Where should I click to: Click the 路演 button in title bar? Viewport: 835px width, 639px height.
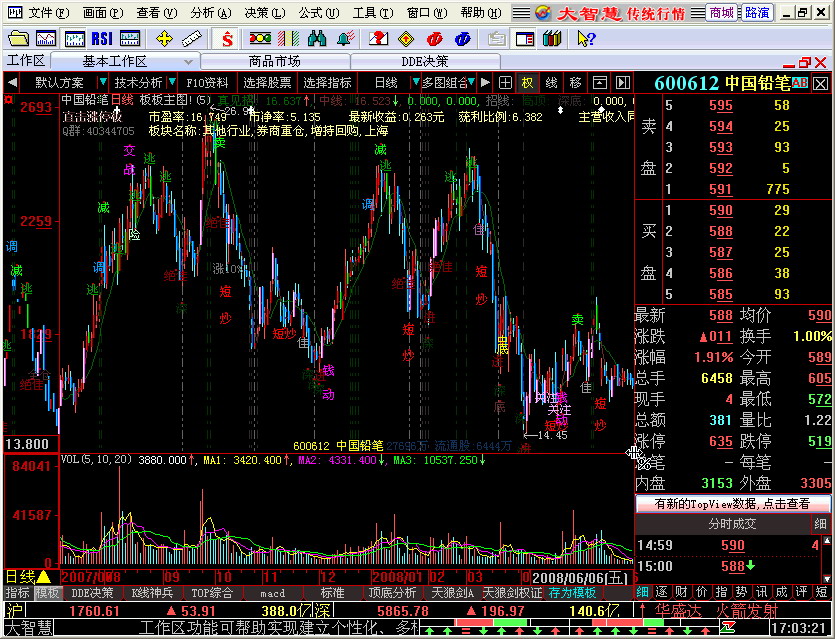(756, 13)
